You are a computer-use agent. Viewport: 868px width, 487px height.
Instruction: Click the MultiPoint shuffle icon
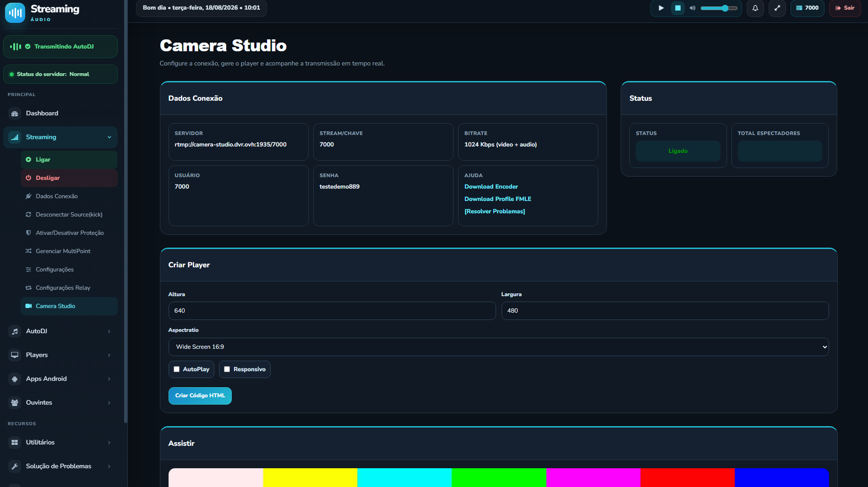click(x=28, y=251)
